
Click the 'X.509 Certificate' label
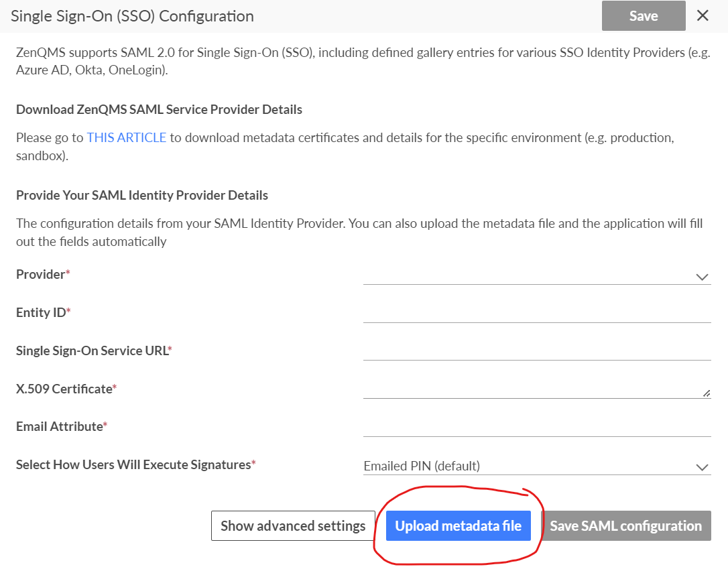64,389
